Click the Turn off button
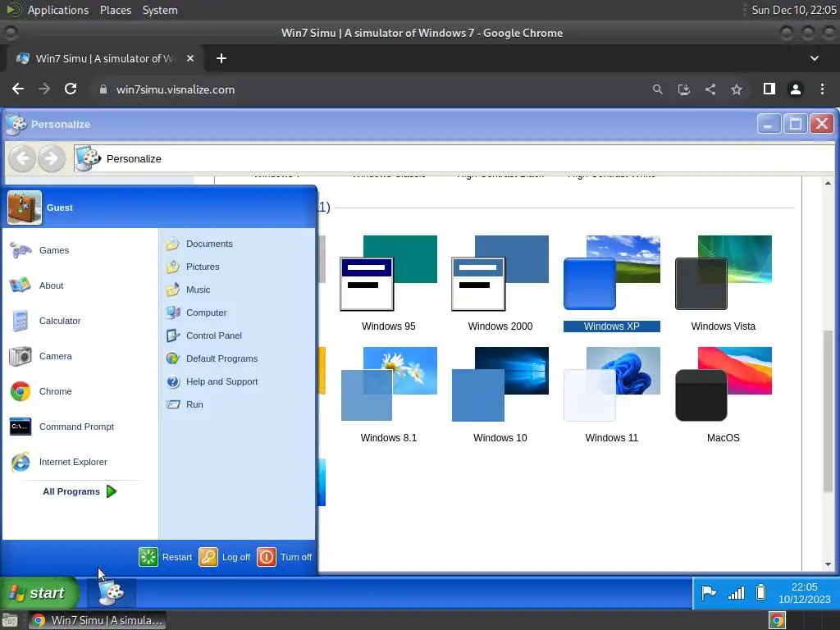 click(285, 557)
